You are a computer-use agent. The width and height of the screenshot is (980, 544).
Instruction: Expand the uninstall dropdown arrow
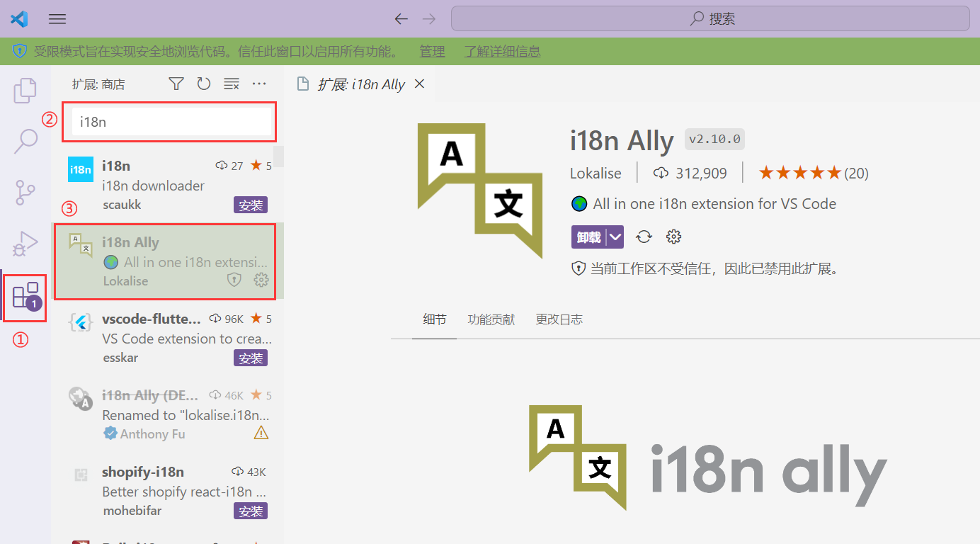[x=615, y=237]
